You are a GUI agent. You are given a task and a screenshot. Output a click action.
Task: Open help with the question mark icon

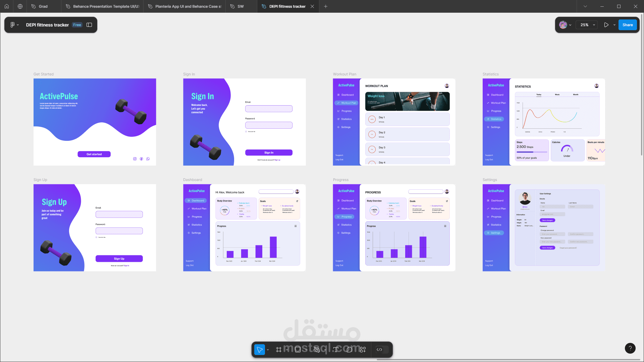[x=630, y=348]
